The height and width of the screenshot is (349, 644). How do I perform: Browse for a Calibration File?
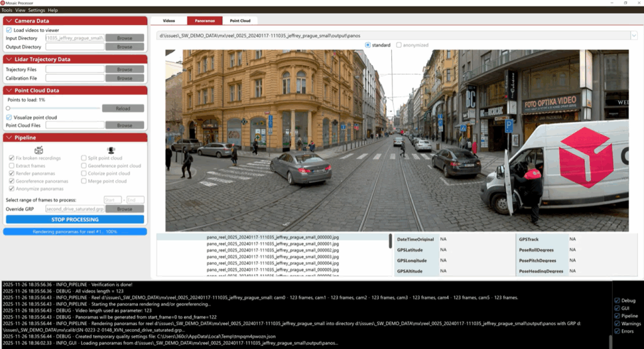click(x=125, y=79)
